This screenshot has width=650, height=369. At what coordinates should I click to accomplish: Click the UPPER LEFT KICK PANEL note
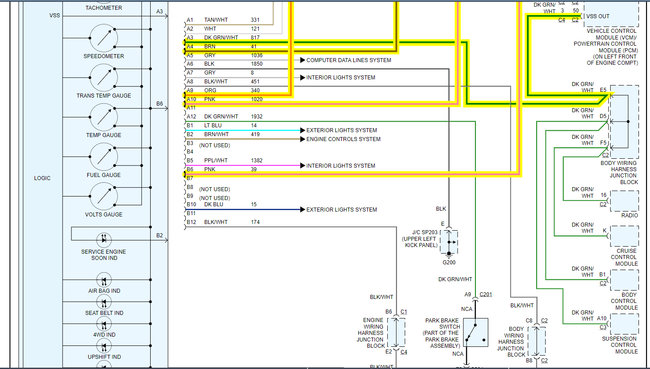pos(420,242)
